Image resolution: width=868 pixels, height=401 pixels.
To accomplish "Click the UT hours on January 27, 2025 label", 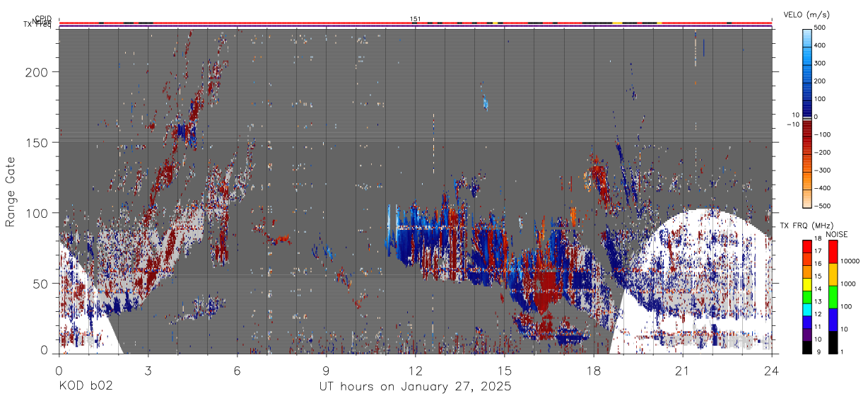I will pos(414,387).
